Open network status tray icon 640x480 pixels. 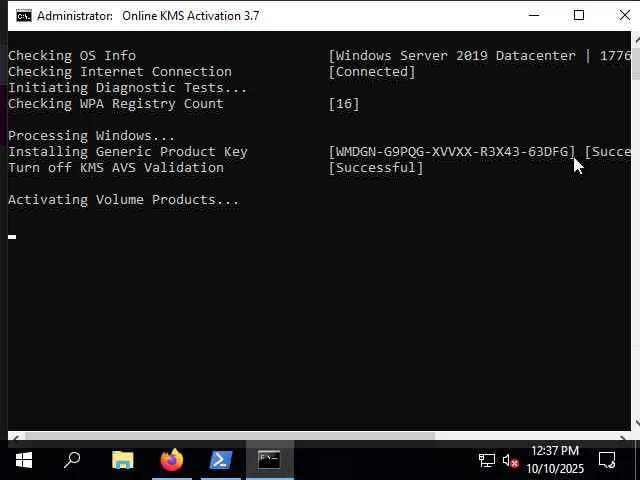(487, 461)
